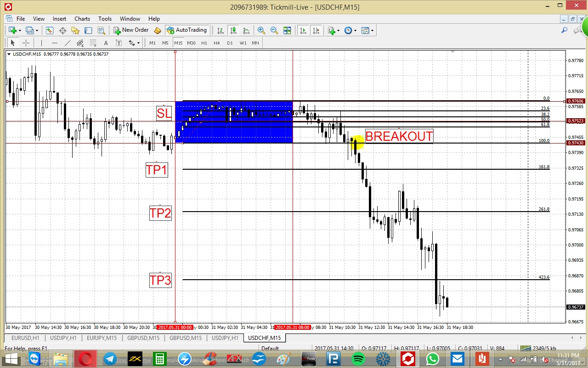Expand the arrows objects dropdown
This screenshot has height=368, width=588.
click(138, 43)
